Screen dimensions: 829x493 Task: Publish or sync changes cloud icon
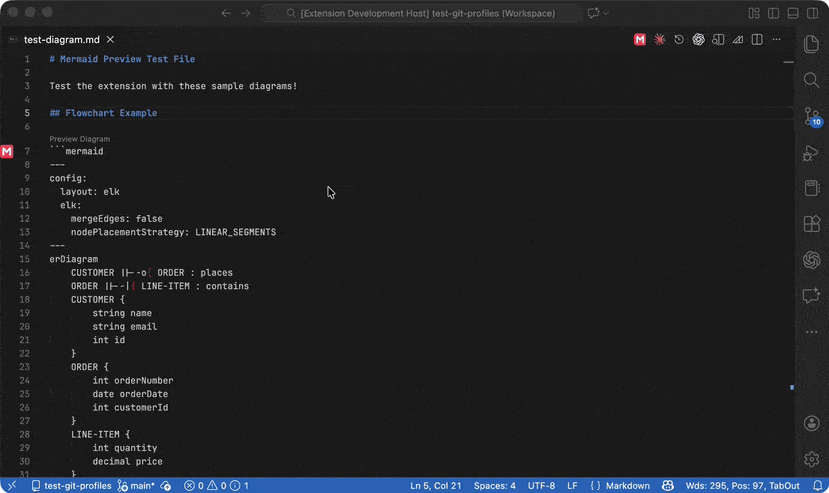point(166,486)
